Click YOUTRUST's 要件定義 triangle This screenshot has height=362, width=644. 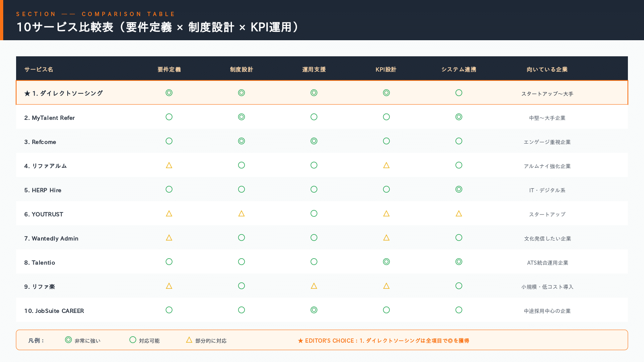click(169, 214)
